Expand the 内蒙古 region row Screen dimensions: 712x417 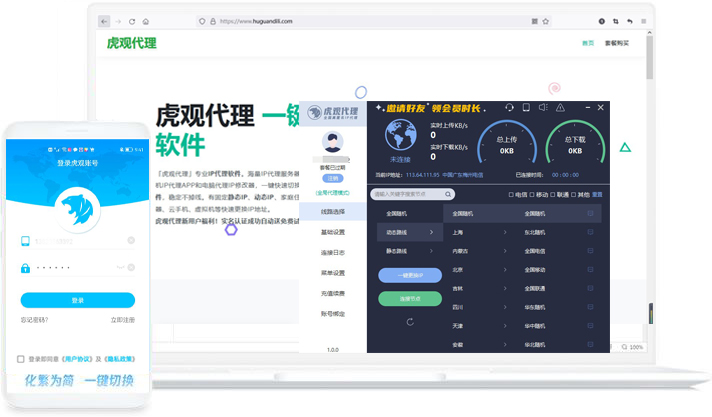point(479,251)
